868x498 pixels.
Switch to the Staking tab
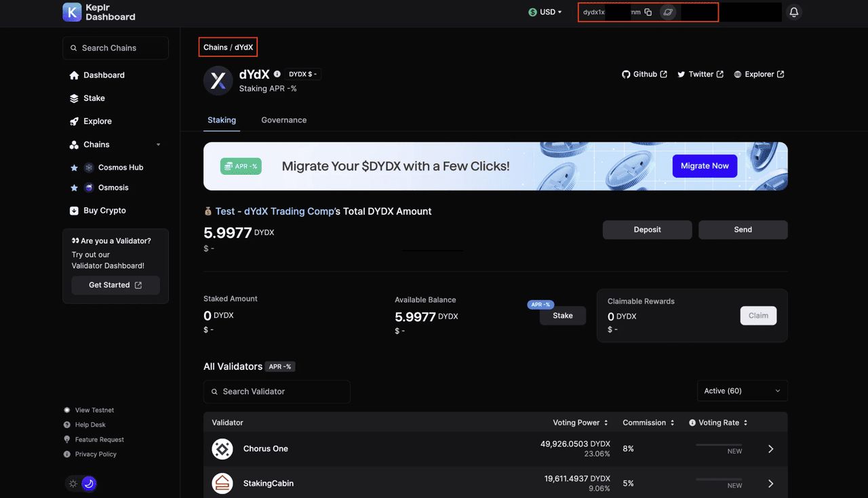222,120
